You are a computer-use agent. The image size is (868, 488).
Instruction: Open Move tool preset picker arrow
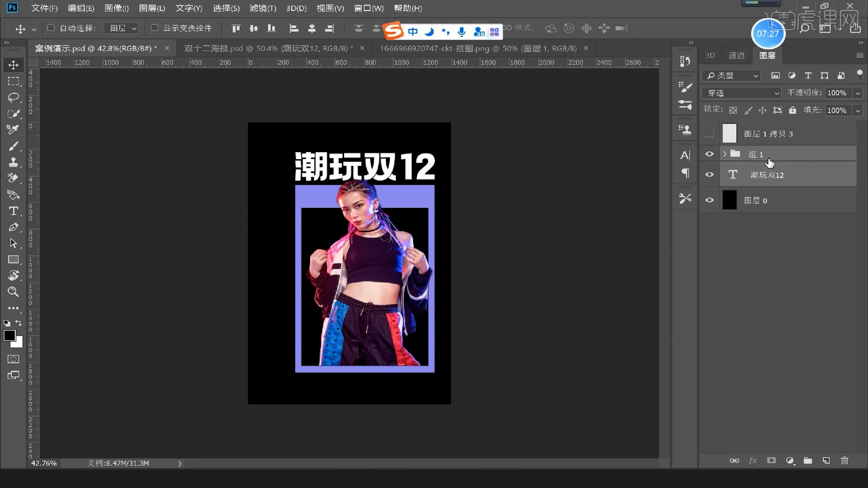click(34, 29)
